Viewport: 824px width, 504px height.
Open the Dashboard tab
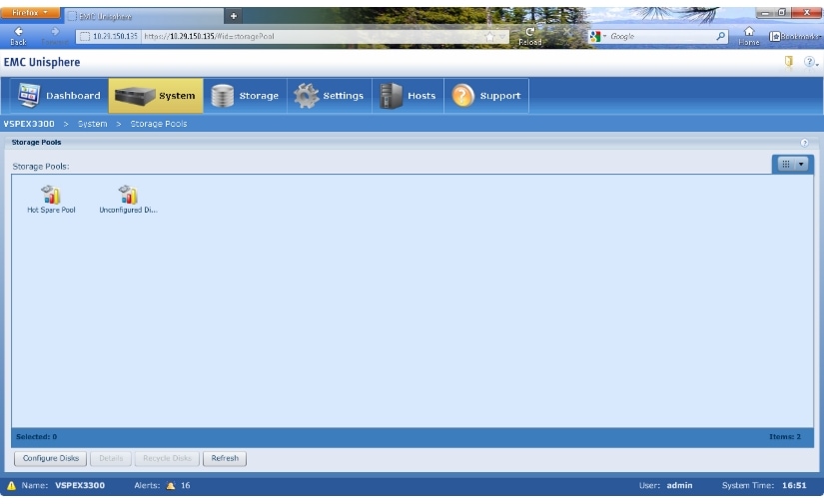click(59, 96)
